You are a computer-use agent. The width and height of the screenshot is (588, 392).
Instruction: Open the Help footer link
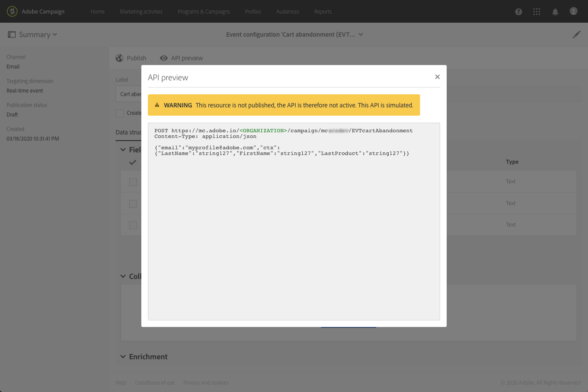click(121, 383)
